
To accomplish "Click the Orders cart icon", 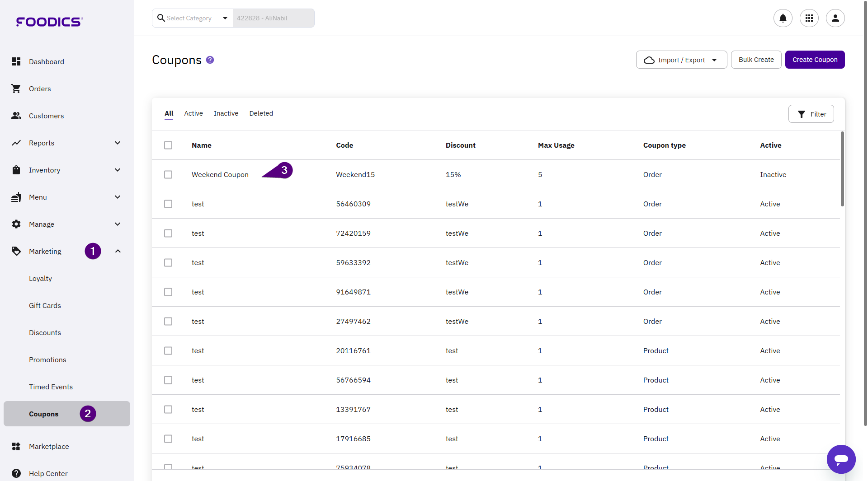I will (16, 89).
